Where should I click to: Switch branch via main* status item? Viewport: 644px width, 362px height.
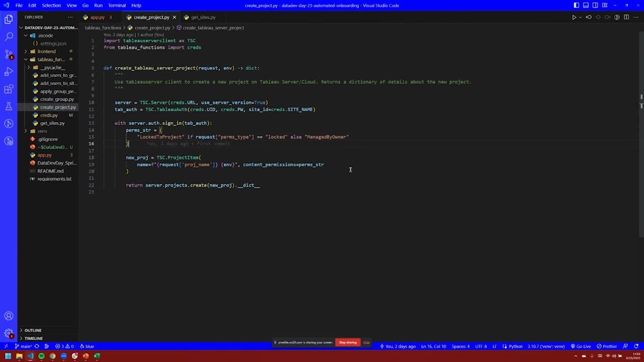click(23, 346)
